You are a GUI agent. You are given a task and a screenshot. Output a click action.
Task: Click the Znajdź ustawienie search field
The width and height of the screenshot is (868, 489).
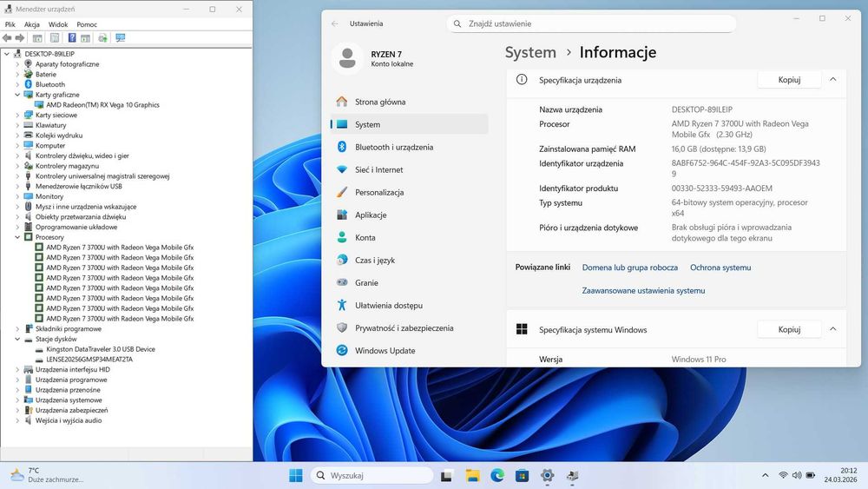coord(591,23)
